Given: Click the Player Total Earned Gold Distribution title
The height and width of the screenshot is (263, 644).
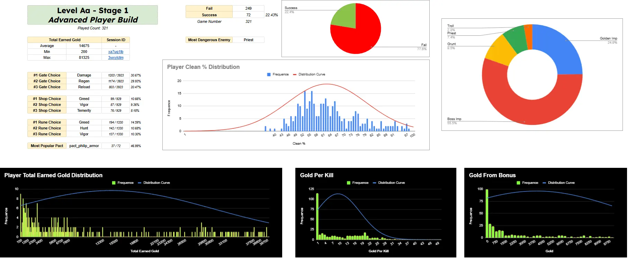Looking at the screenshot, I should [x=53, y=175].
